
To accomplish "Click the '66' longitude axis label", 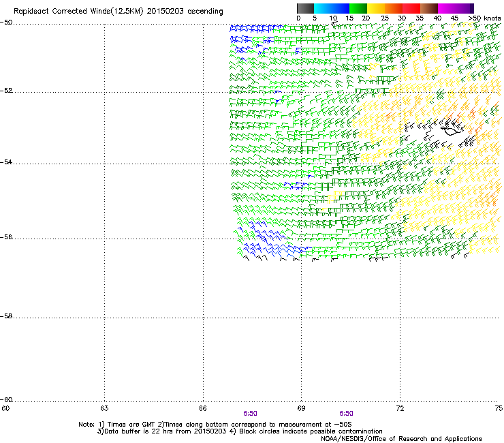I will pos(203,408).
